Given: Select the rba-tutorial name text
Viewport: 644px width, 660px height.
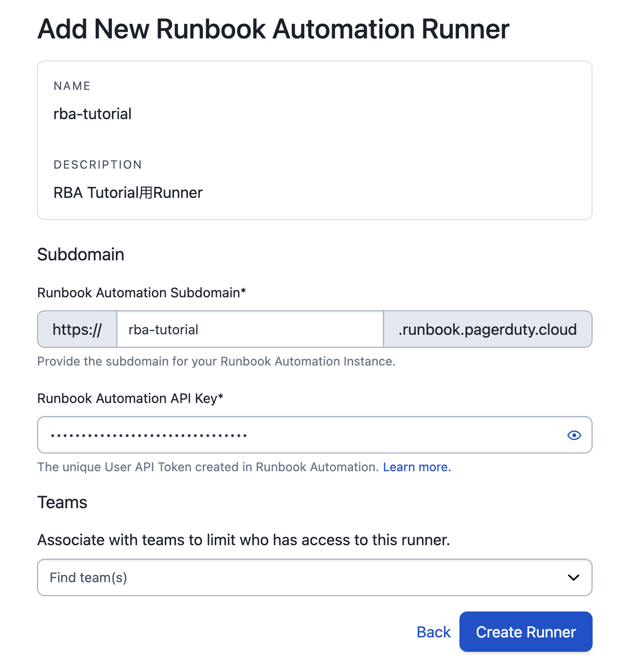Looking at the screenshot, I should (x=92, y=114).
